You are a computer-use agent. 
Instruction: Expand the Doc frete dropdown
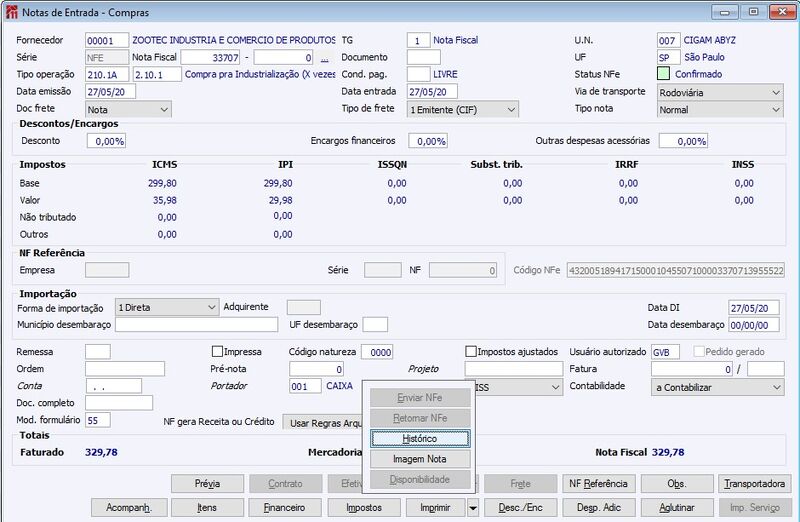point(128,109)
